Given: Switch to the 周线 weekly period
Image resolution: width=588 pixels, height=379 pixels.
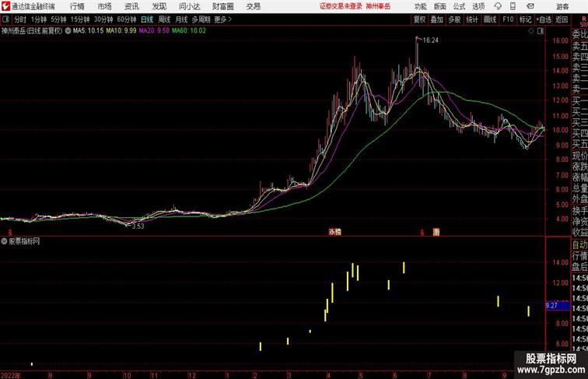Looking at the screenshot, I should click(164, 19).
